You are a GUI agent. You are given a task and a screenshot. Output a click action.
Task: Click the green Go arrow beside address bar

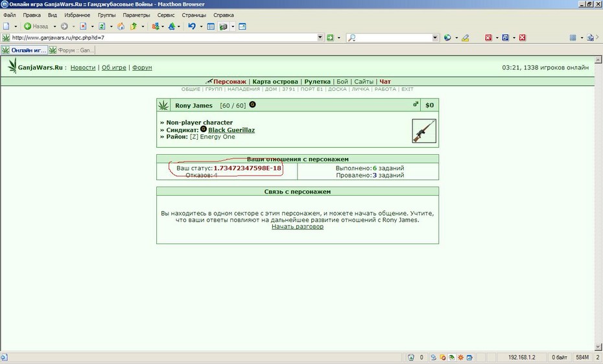pos(330,38)
